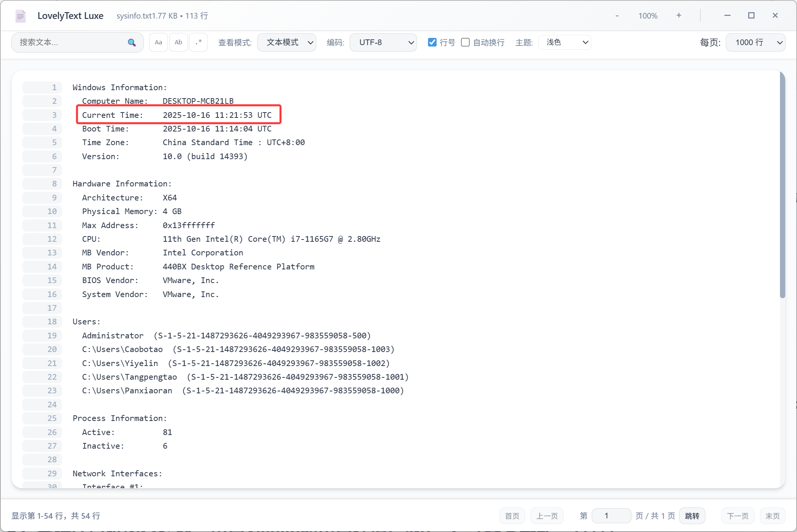Image resolution: width=797 pixels, height=532 pixels.
Task: Click the 首页 first page button
Action: coord(512,516)
